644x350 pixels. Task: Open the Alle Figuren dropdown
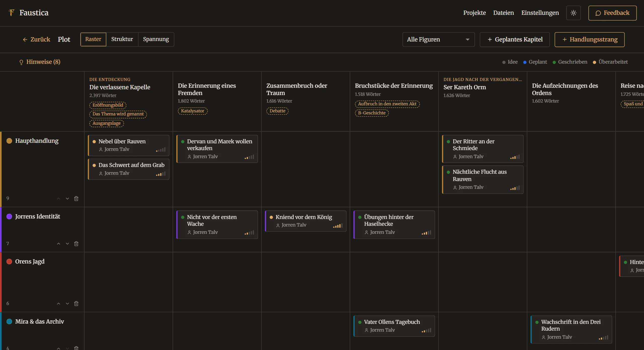(438, 39)
